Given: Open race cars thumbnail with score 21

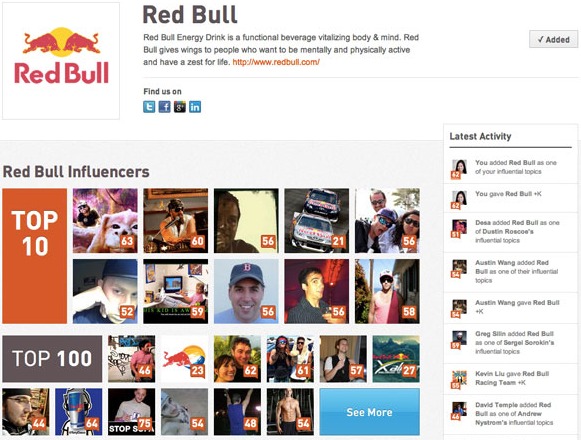Looking at the screenshot, I should [x=316, y=221].
